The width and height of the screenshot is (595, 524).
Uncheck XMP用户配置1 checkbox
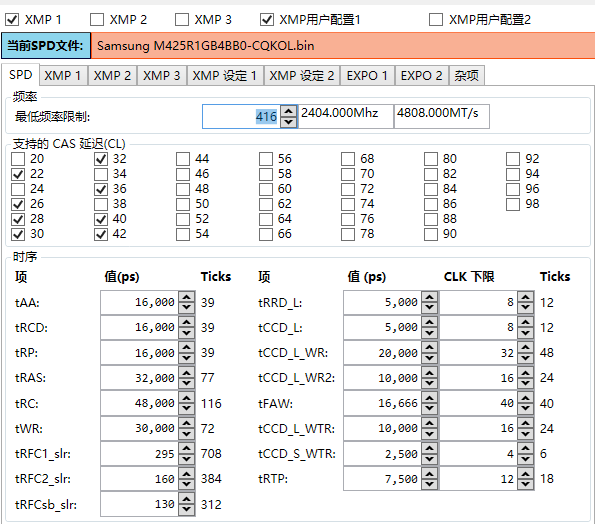point(267,19)
